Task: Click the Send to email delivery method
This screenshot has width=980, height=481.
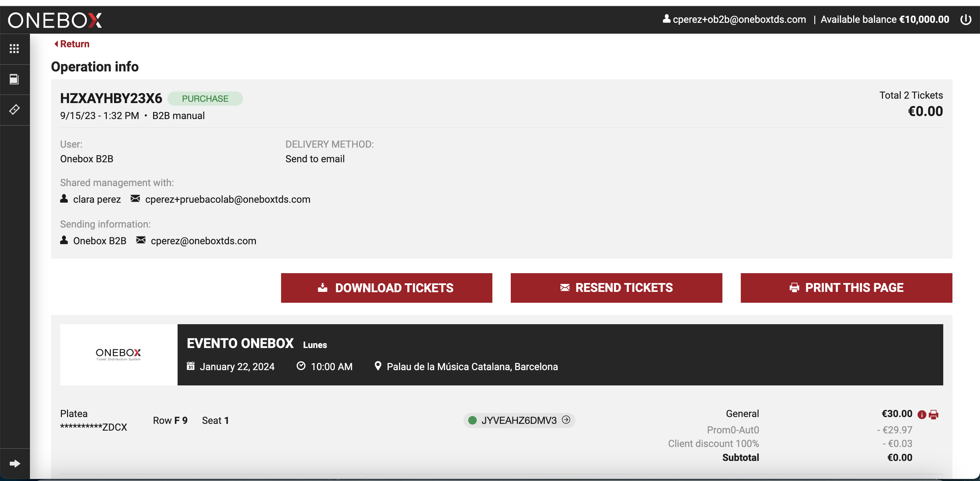Action: coord(315,159)
